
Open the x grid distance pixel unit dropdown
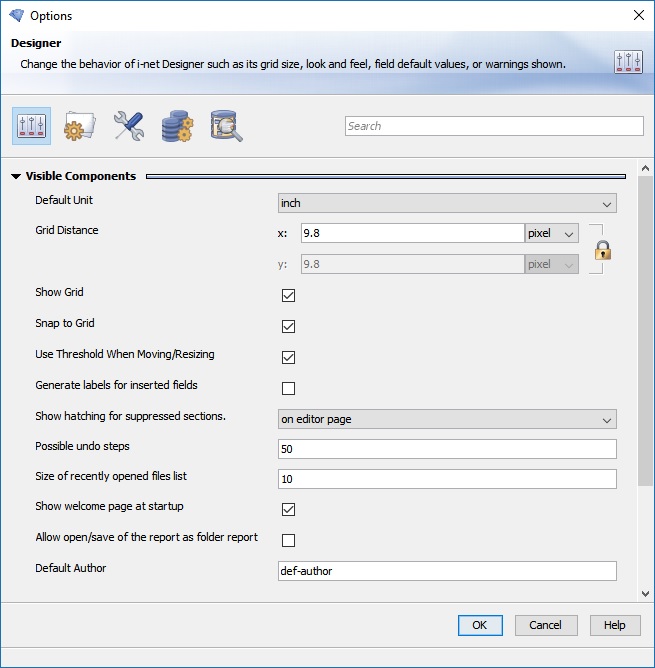pyautogui.click(x=552, y=233)
